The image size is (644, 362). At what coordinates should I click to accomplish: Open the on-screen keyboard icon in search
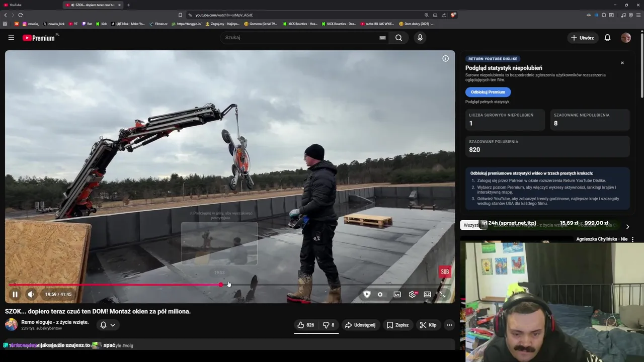(382, 38)
